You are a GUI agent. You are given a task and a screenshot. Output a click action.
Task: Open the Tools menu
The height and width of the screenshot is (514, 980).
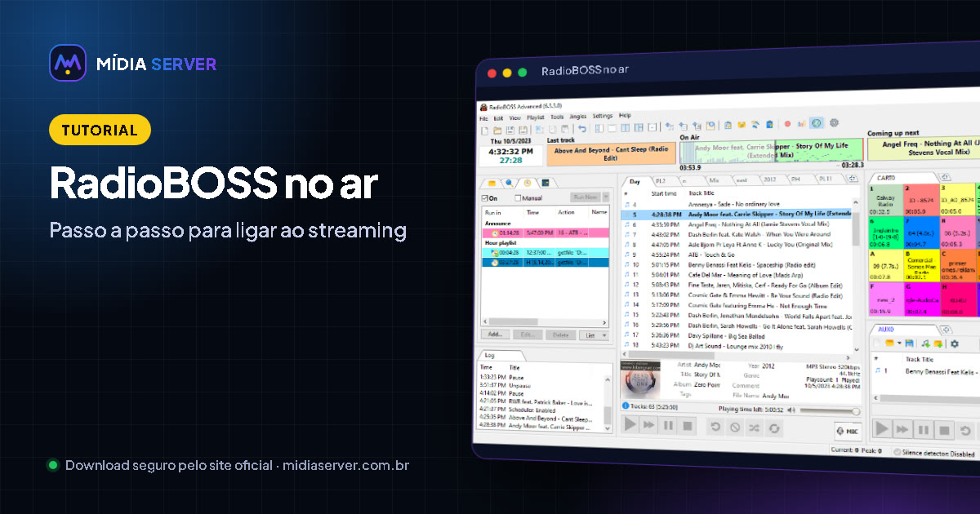point(557,117)
